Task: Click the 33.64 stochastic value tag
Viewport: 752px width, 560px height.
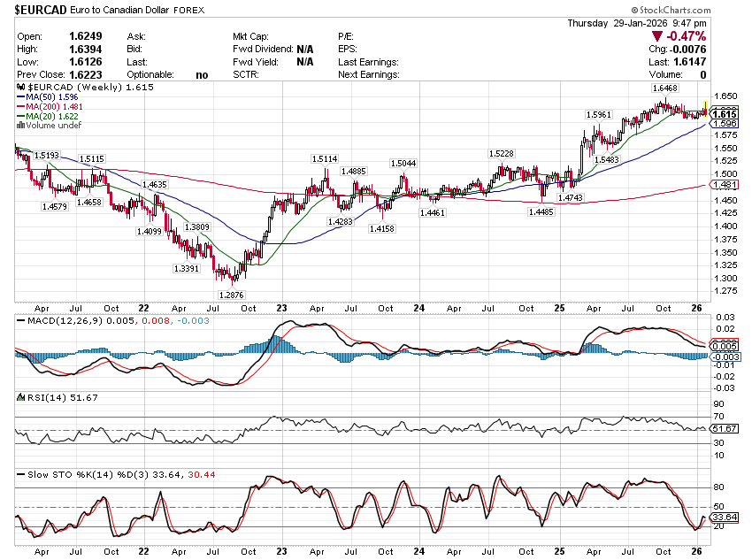Action: point(725,518)
